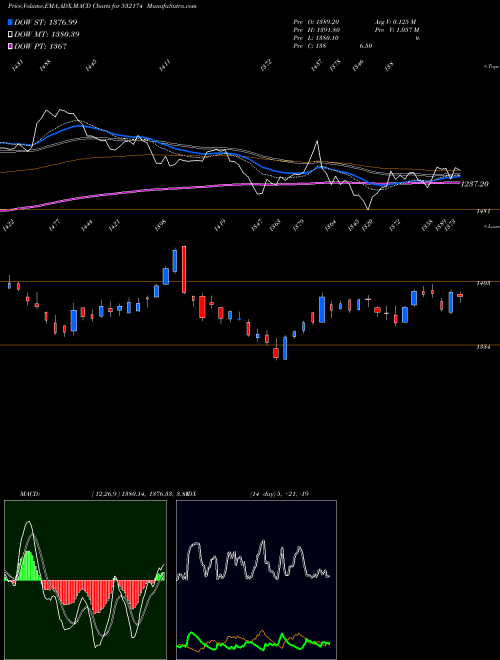
Task: Select the 'DOW ST: 1376.99' legend label
Action: pos(46,22)
